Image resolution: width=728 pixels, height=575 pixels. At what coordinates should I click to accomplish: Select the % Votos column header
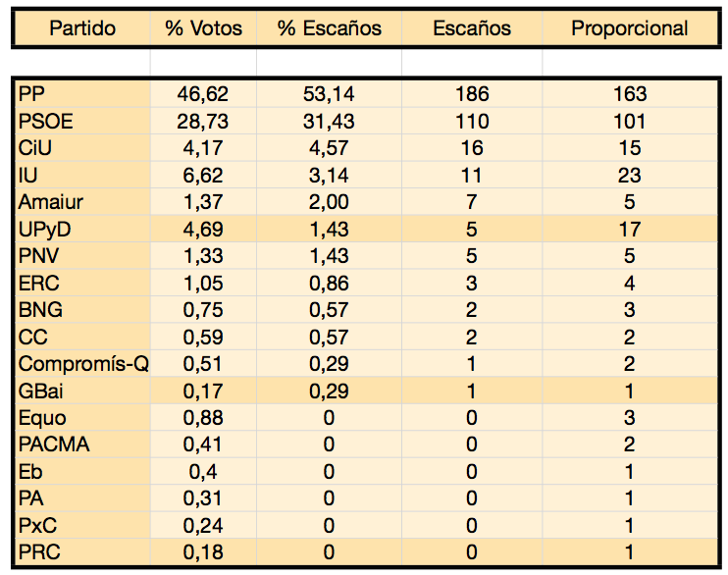pos(203,28)
